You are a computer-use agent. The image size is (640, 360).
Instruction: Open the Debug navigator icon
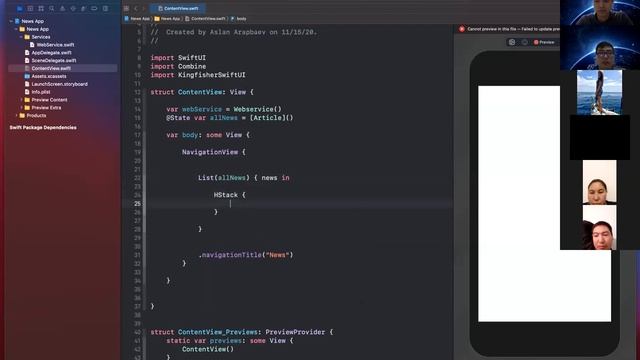coord(84,8)
